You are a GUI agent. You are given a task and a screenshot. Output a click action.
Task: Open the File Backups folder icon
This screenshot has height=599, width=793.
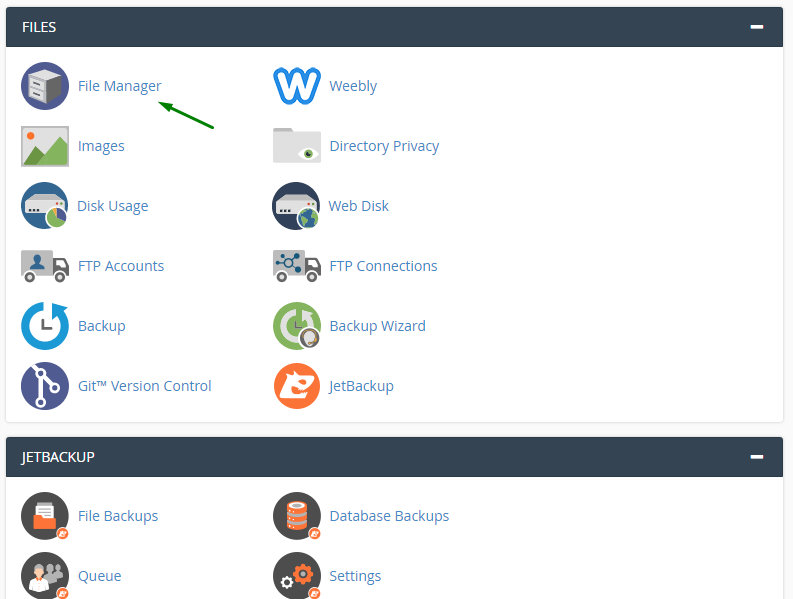pyautogui.click(x=45, y=516)
